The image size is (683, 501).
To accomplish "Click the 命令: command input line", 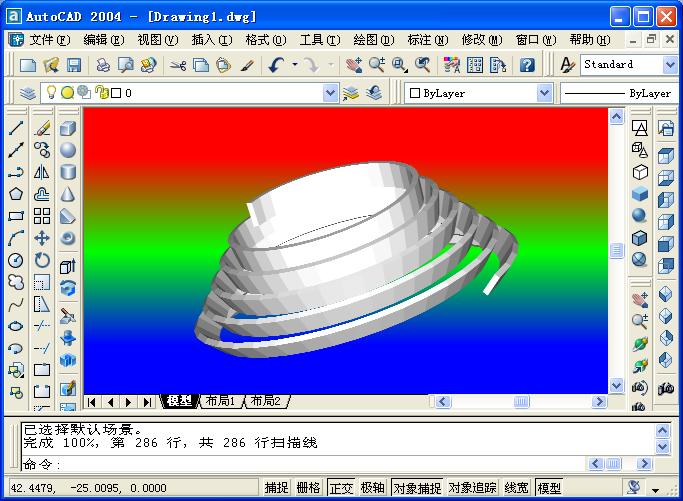I will 303,464.
